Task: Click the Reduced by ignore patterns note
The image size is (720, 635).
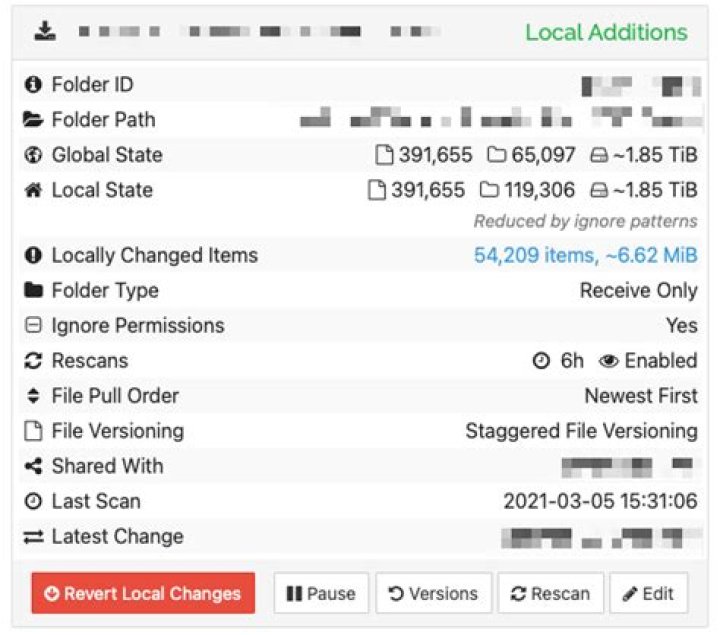Action: [x=585, y=221]
